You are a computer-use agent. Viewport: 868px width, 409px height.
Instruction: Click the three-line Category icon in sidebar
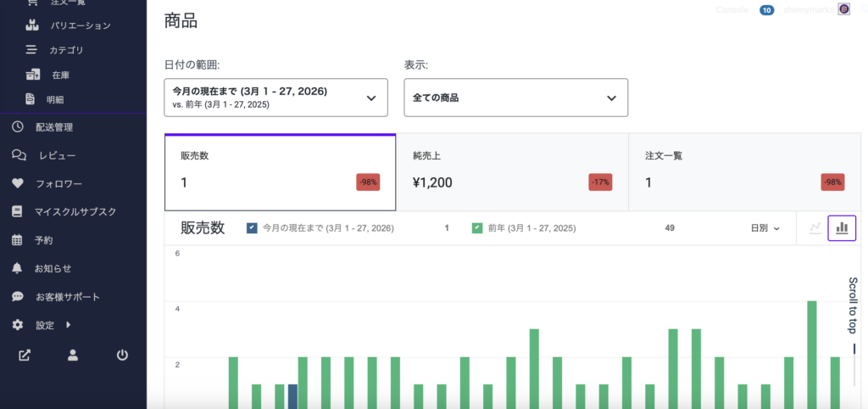tap(31, 50)
